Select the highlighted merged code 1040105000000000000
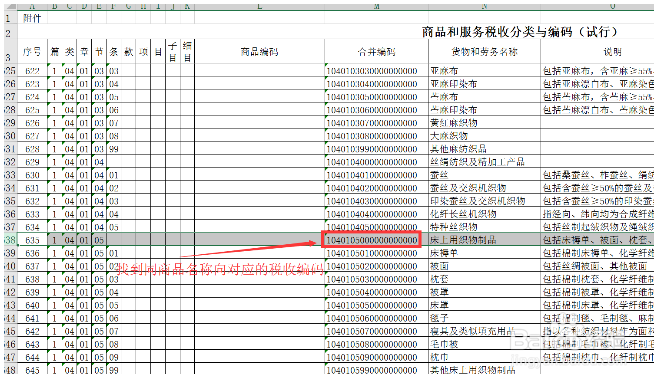Image resolution: width=665 pixels, height=384 pixels. click(372, 240)
